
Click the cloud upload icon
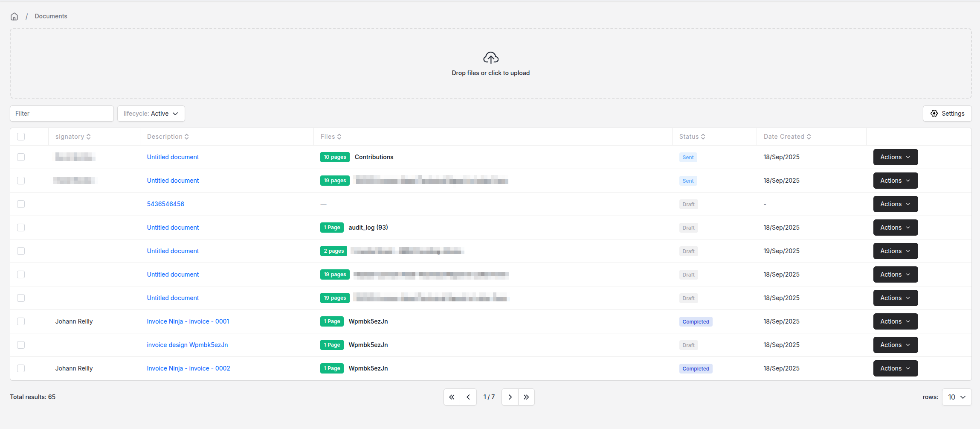tap(490, 58)
